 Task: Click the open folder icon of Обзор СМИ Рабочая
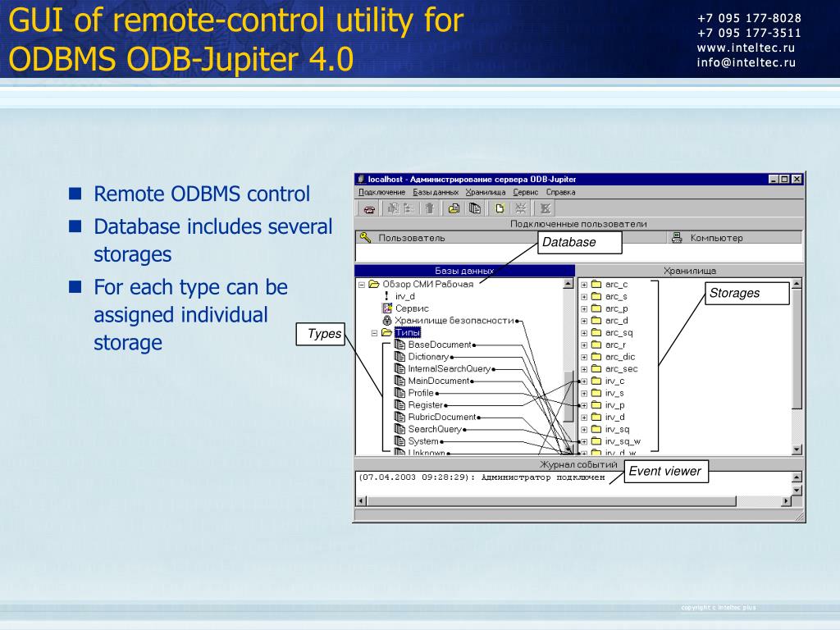tap(374, 284)
